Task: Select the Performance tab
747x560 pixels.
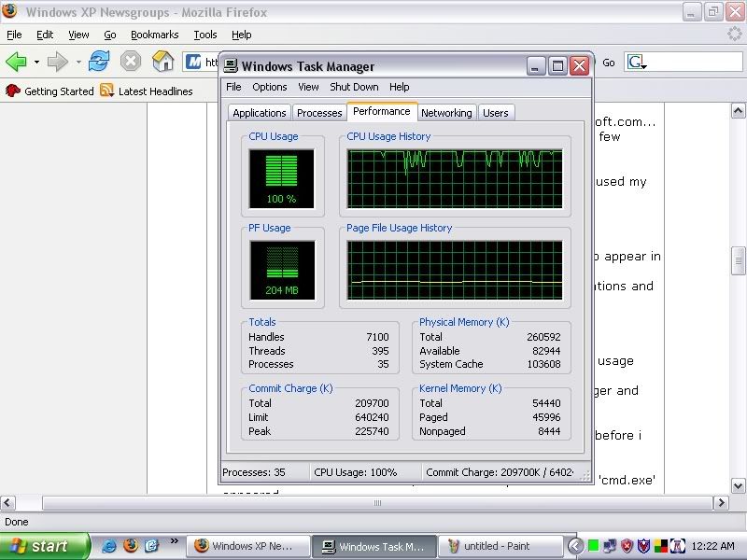Action: tap(382, 111)
